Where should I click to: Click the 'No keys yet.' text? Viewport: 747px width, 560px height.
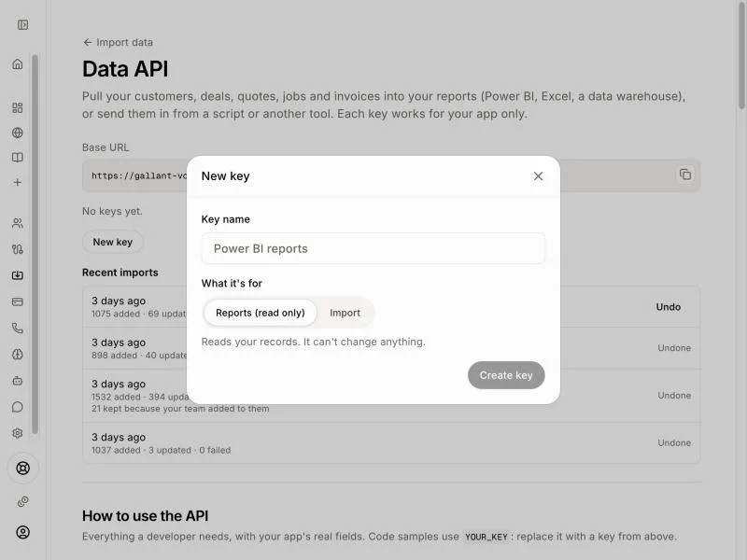click(x=112, y=211)
